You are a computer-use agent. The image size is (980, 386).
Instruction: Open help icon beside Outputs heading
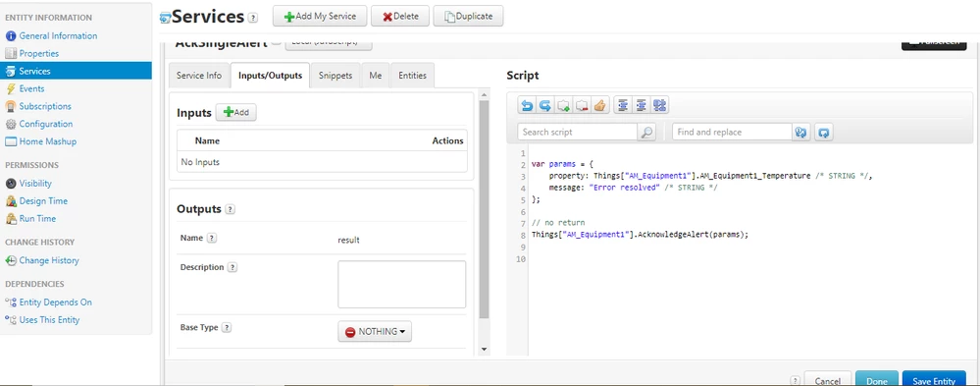click(230, 209)
